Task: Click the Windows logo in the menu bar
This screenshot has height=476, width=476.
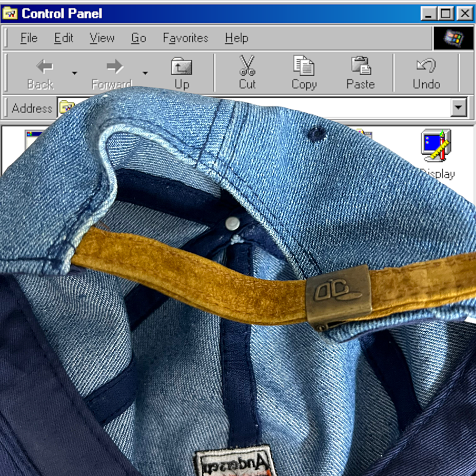Action: point(453,38)
